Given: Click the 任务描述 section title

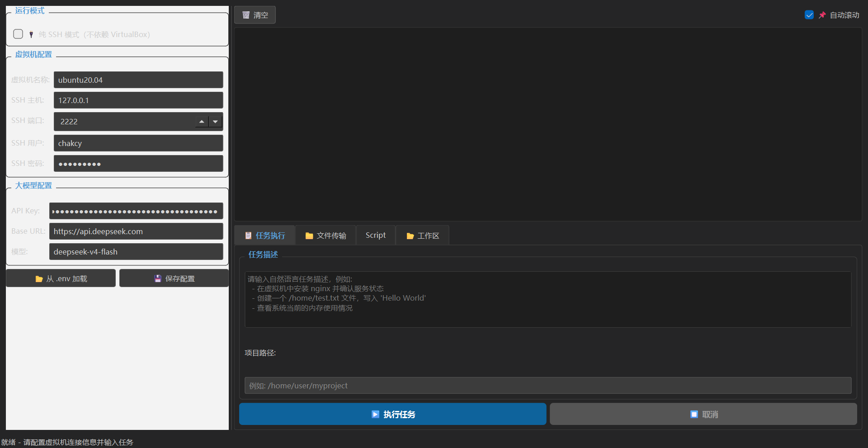Looking at the screenshot, I should click(263, 255).
